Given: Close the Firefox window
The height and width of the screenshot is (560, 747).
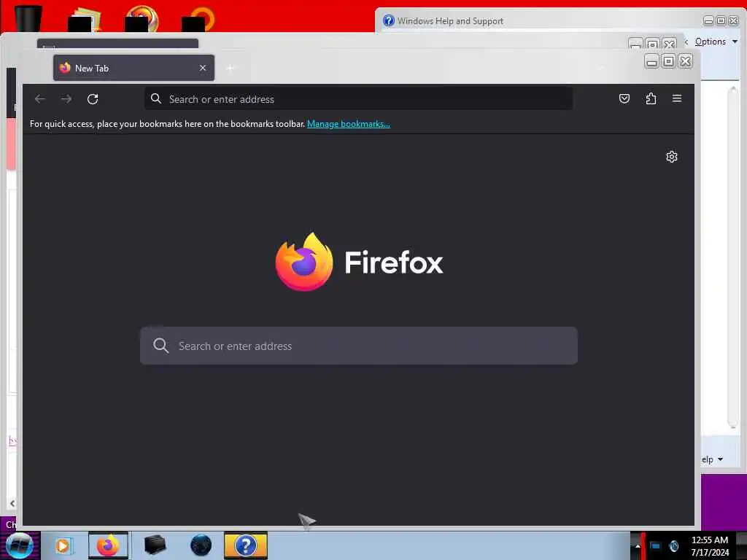Looking at the screenshot, I should (685, 61).
